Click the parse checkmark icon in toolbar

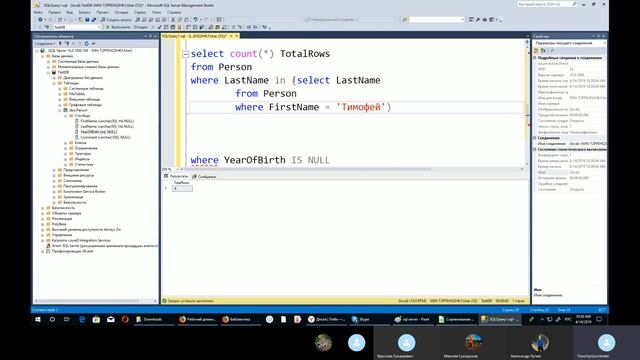coord(160,27)
